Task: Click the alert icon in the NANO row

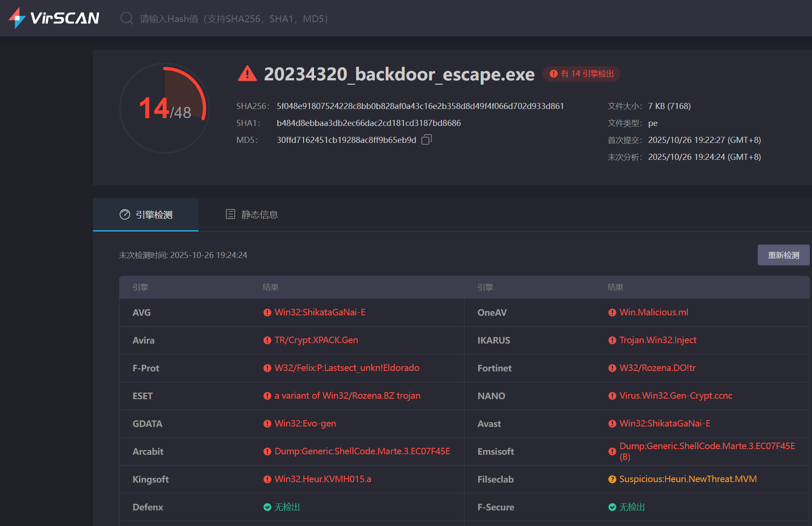Action: [x=612, y=396]
